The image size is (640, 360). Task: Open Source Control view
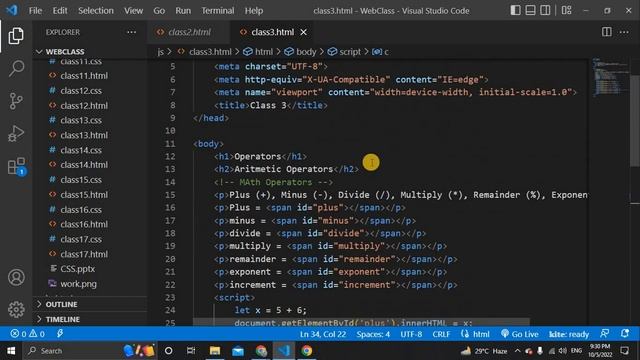coord(16,101)
